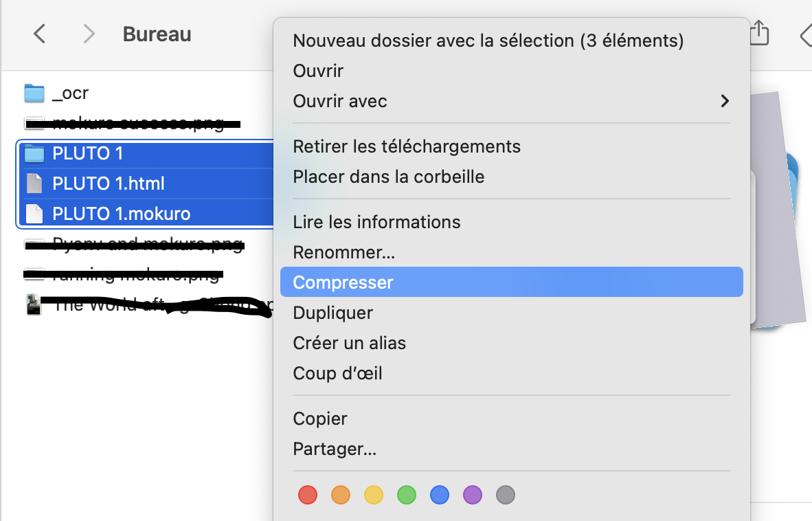Apply the purple color tag
Image resolution: width=812 pixels, height=521 pixels.
[x=472, y=495]
